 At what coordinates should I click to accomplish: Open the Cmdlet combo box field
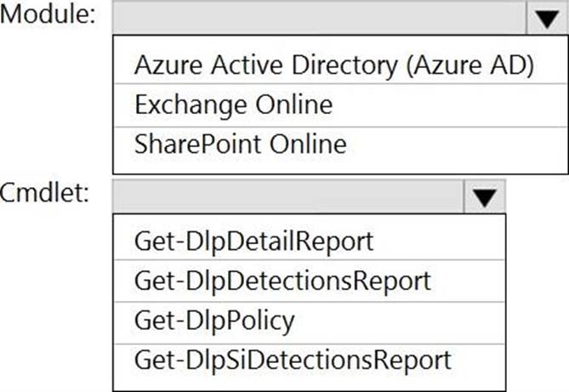click(x=287, y=197)
